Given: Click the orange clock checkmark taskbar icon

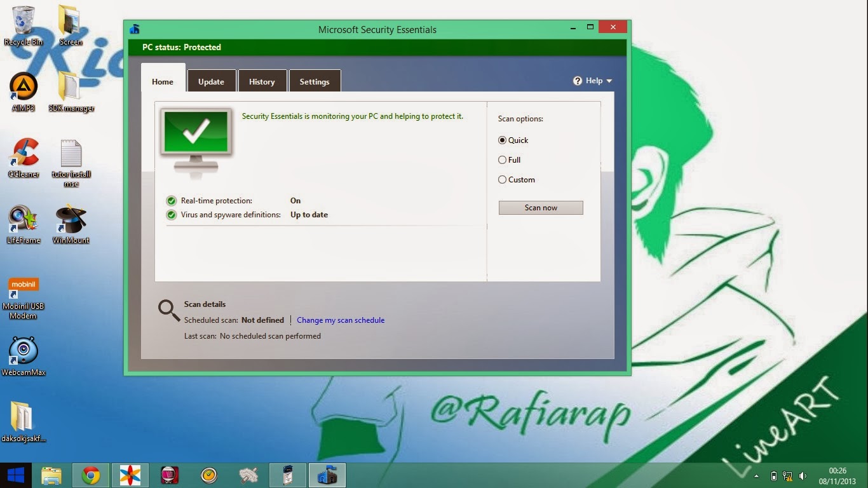Looking at the screenshot, I should [208, 475].
